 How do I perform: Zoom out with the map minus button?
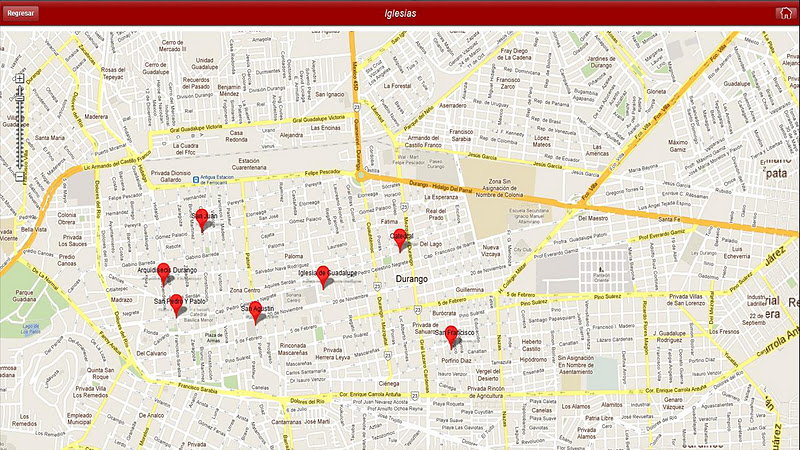tap(19, 177)
